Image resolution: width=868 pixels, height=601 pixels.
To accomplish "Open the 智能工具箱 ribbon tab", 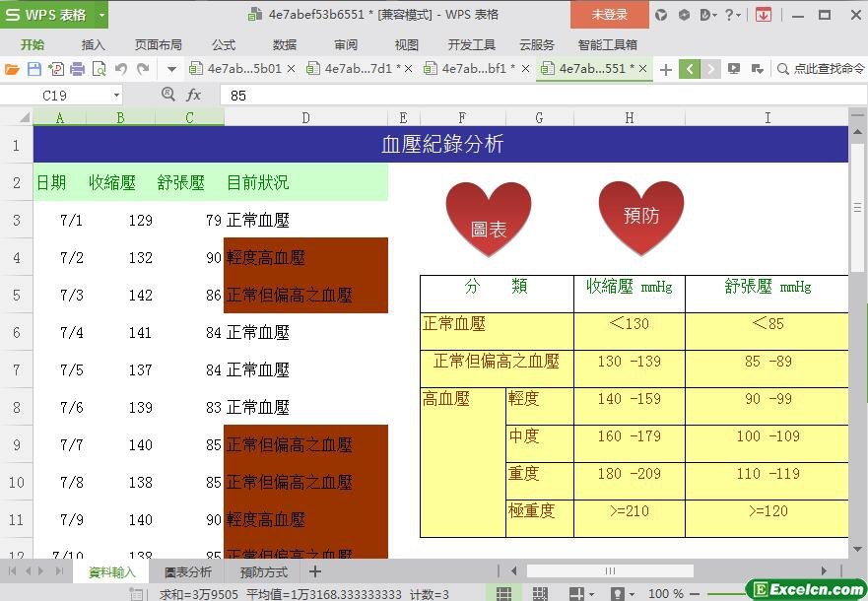I will pyautogui.click(x=607, y=44).
